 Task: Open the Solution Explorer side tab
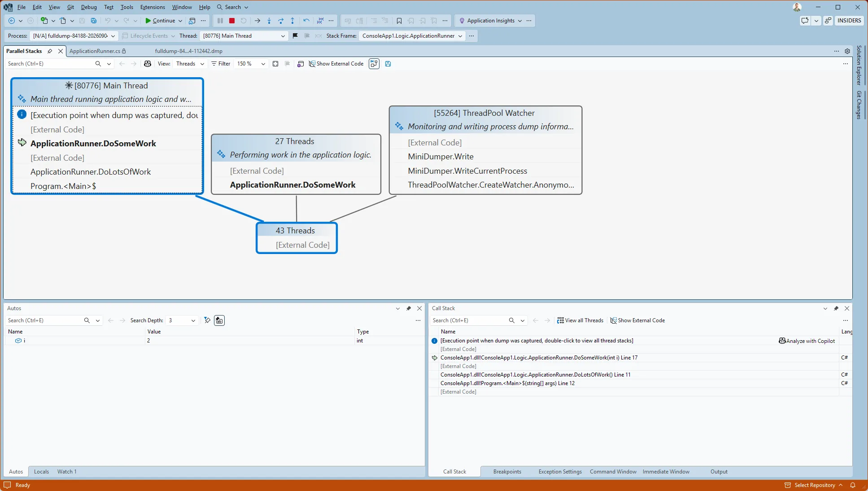tap(859, 65)
